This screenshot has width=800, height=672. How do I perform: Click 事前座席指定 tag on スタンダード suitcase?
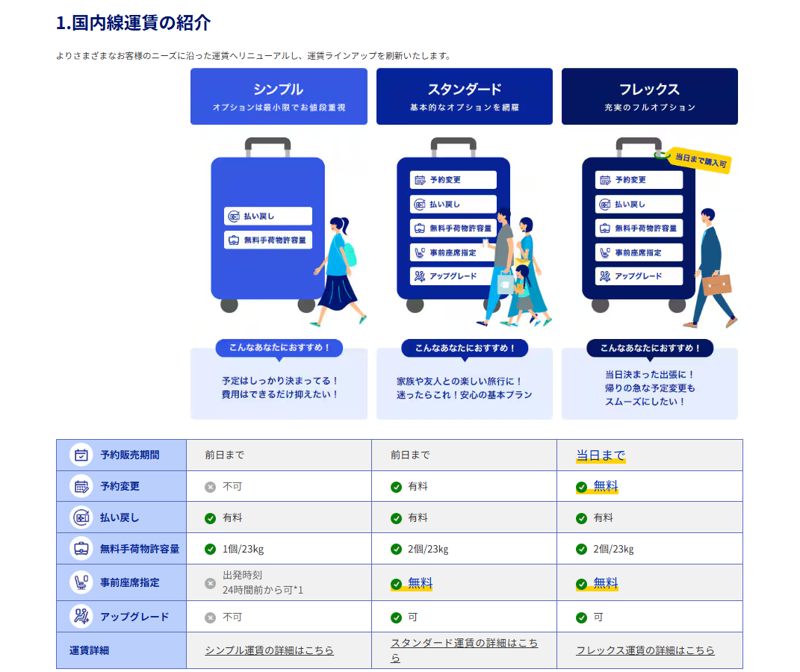[453, 252]
